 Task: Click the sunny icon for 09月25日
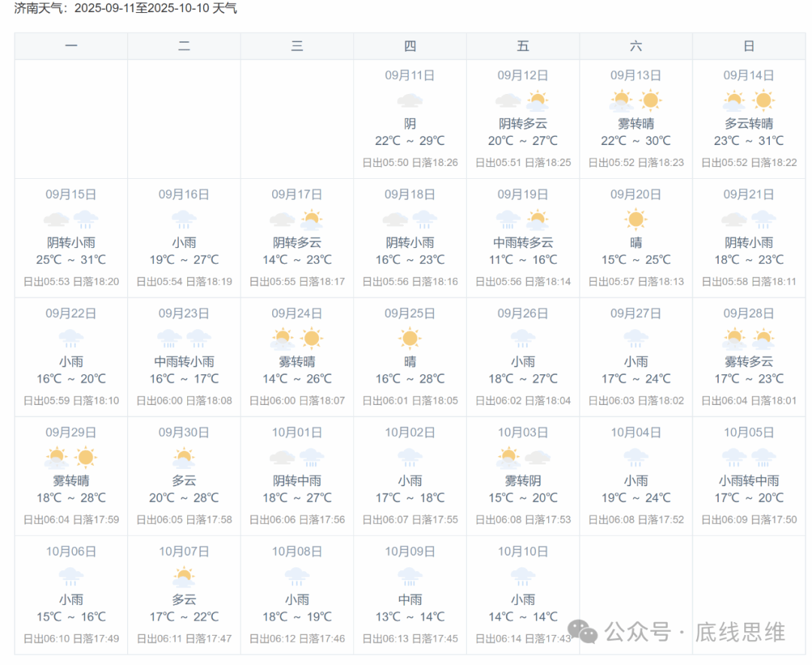(410, 338)
